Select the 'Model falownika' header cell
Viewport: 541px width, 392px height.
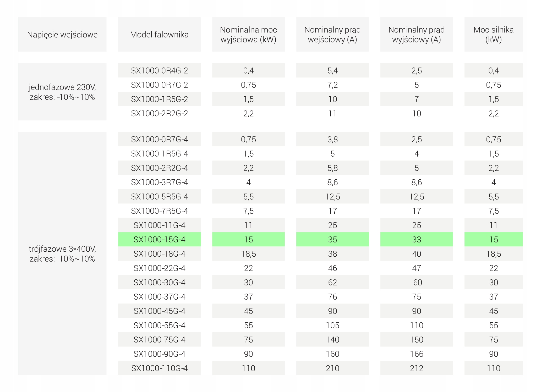(x=159, y=34)
